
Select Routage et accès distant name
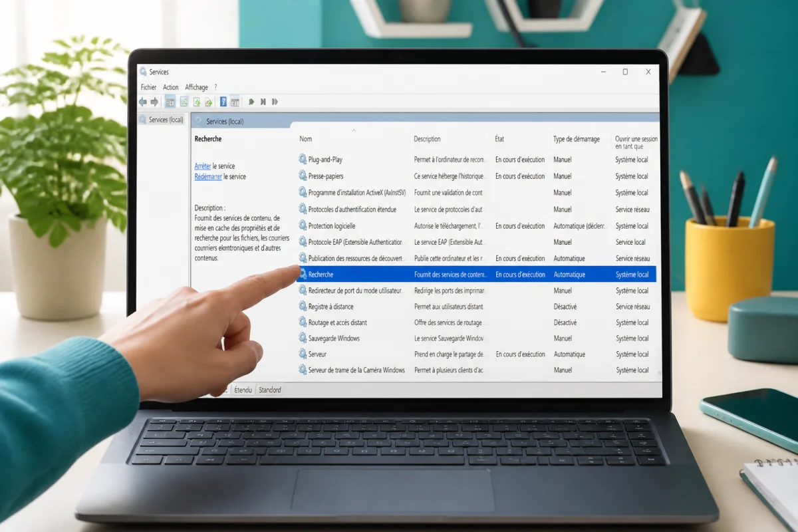(338, 323)
